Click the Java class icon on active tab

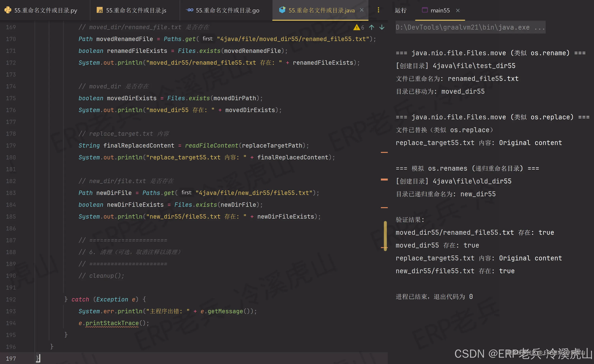click(x=282, y=10)
